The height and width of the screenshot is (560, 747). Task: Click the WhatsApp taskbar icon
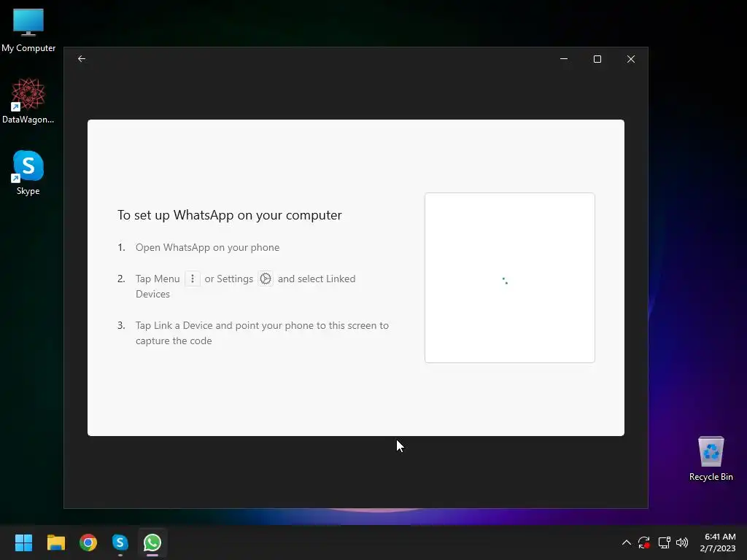(x=152, y=542)
